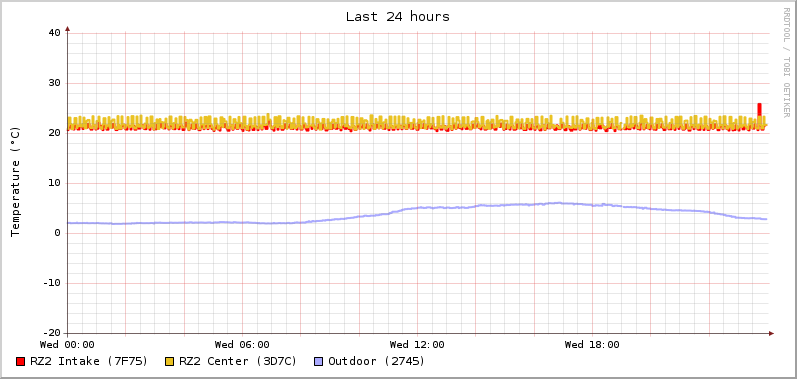The height and width of the screenshot is (379, 797).
Task: Click the Wed 12:00 time axis label
Action: pyautogui.click(x=417, y=345)
